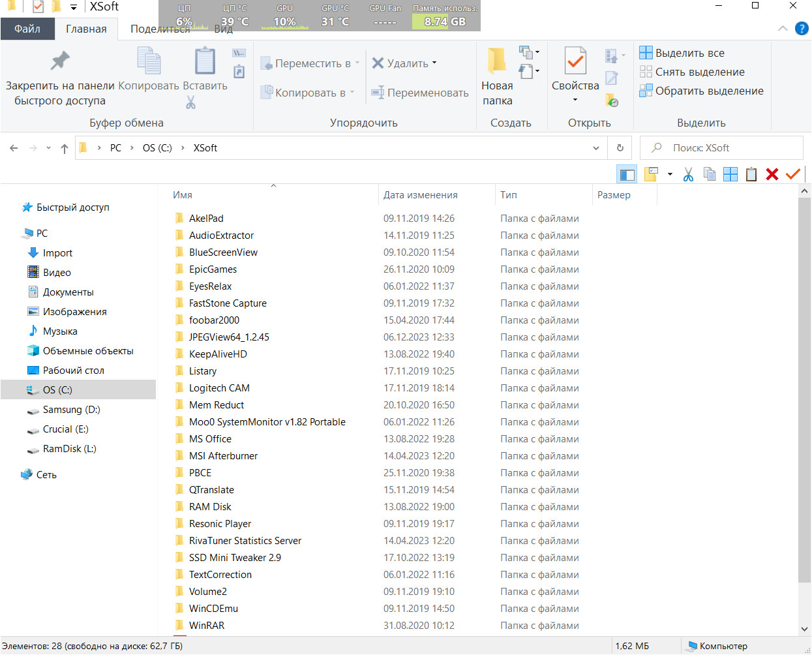Click Выделить все
This screenshot has width=812, height=655.
[x=682, y=53]
